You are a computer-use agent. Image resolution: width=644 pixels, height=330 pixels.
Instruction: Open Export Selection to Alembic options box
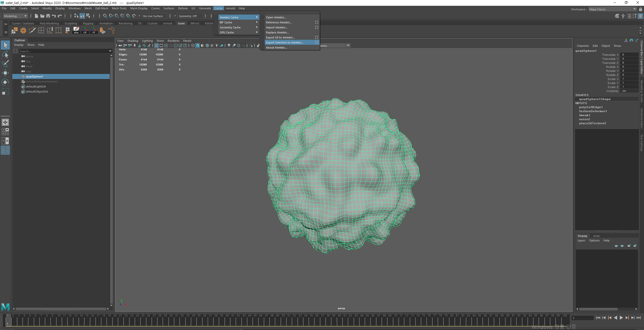[317, 43]
